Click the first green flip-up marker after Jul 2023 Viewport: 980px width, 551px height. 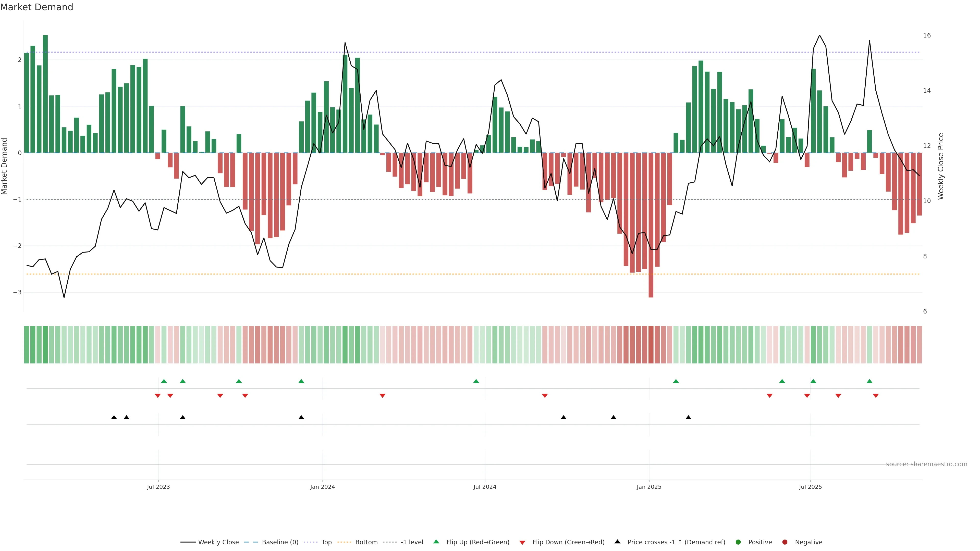point(164,381)
